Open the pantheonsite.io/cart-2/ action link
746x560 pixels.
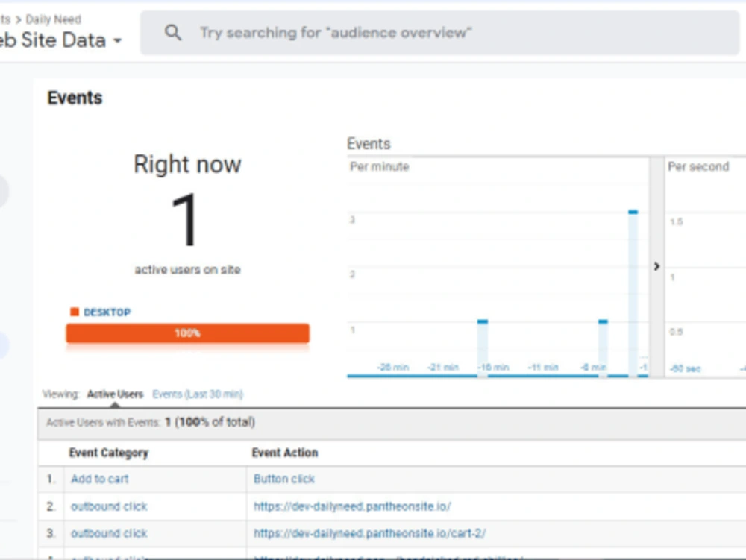point(370,533)
